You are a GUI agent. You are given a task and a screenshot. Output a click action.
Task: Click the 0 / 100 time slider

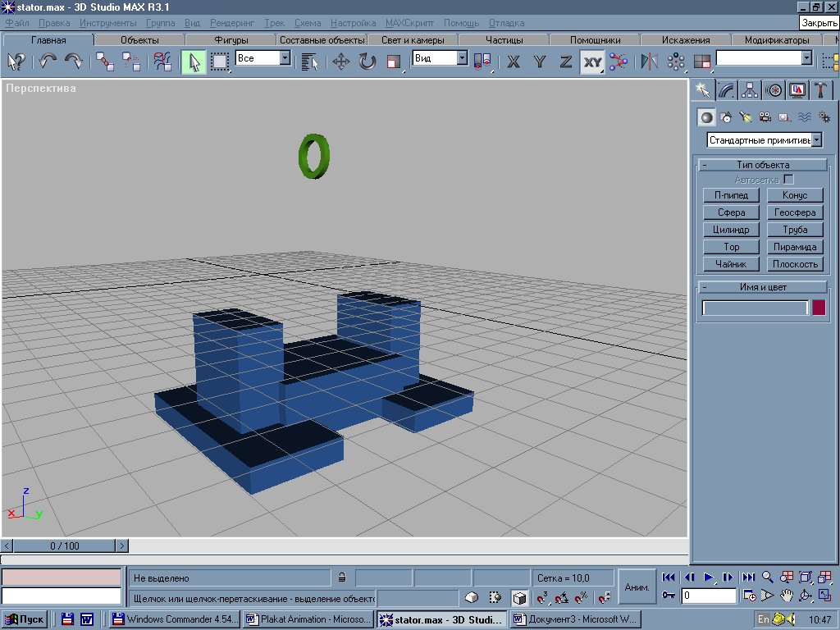click(x=64, y=546)
